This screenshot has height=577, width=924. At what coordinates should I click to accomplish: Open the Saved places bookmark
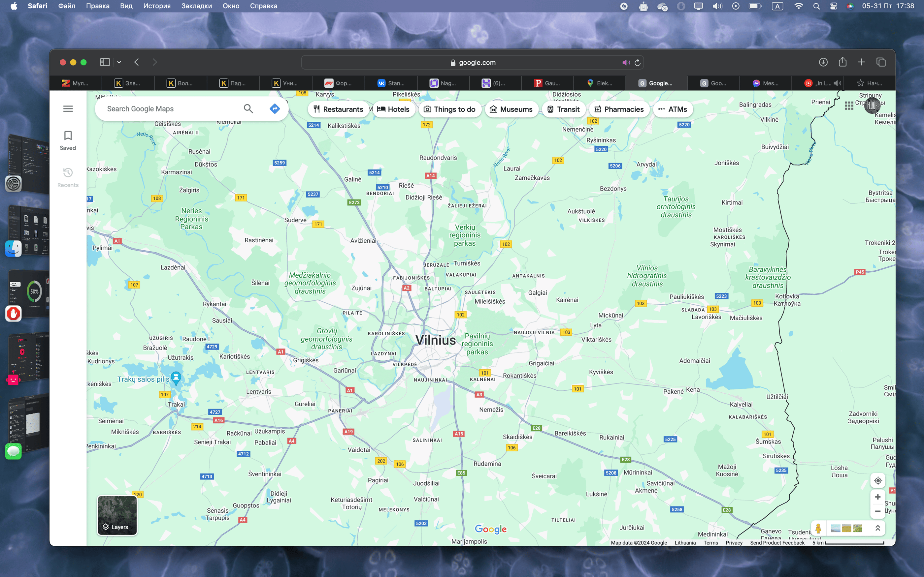(68, 140)
